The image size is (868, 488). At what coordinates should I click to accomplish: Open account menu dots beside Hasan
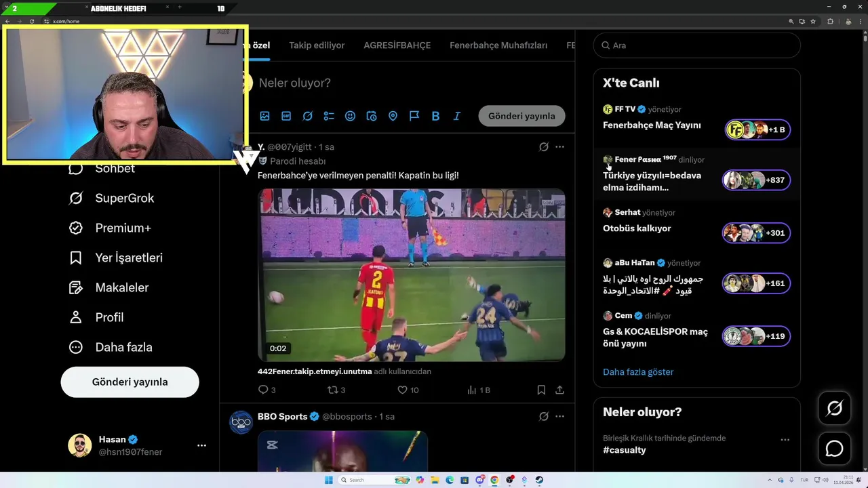click(201, 445)
